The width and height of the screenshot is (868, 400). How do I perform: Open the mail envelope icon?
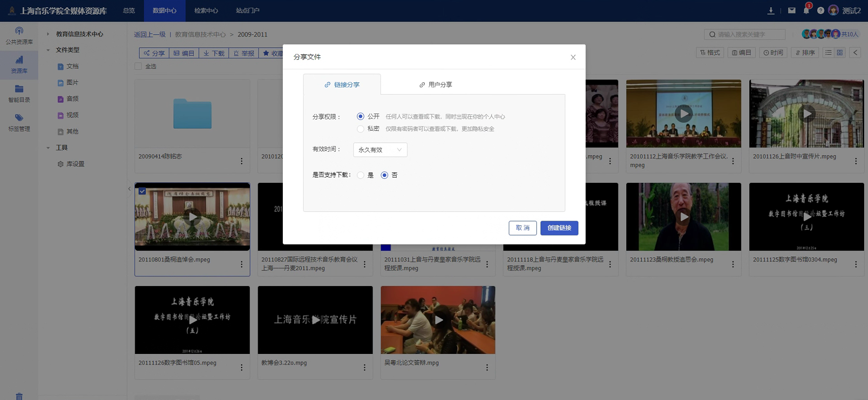click(791, 11)
